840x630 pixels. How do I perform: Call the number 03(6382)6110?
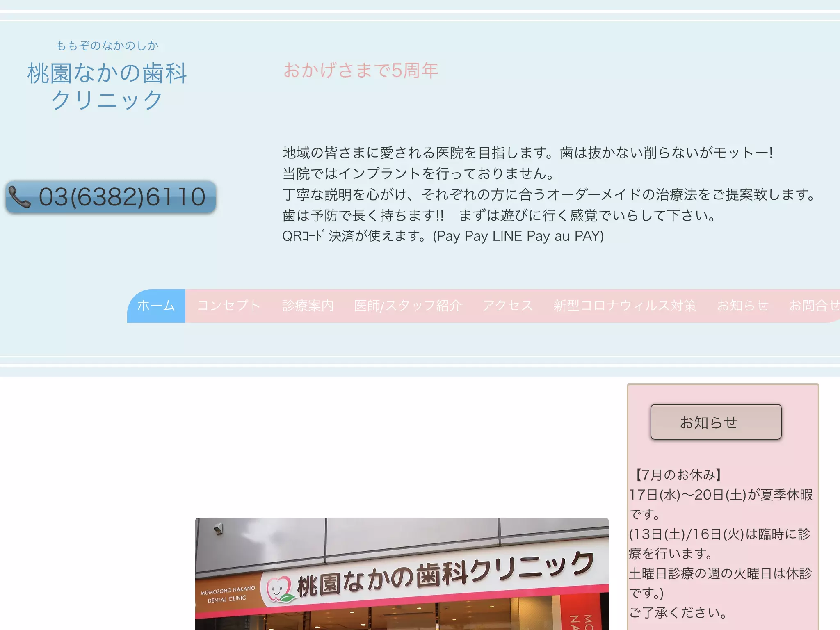pyautogui.click(x=111, y=197)
